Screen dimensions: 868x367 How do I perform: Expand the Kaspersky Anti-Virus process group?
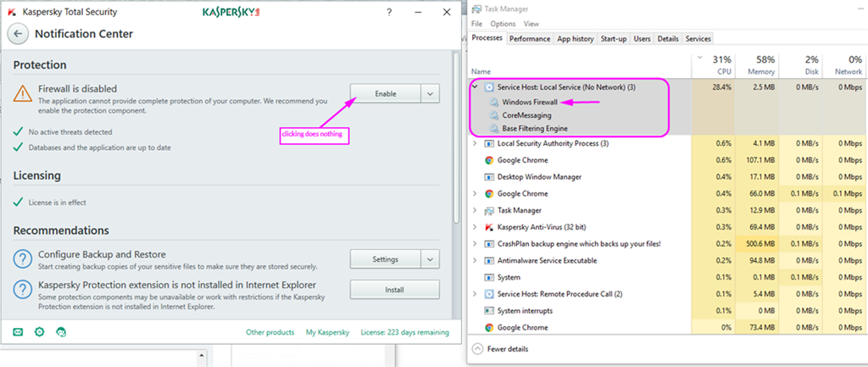[x=475, y=227]
